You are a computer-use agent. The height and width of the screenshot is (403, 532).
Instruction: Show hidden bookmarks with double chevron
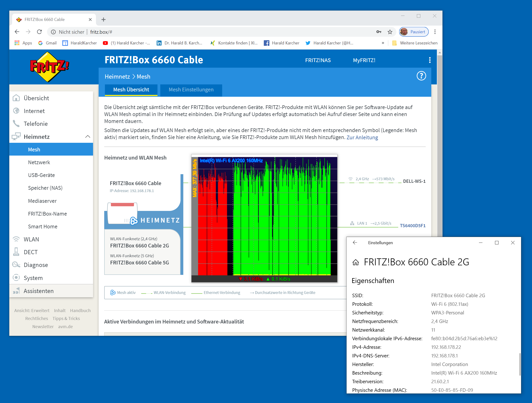click(383, 43)
